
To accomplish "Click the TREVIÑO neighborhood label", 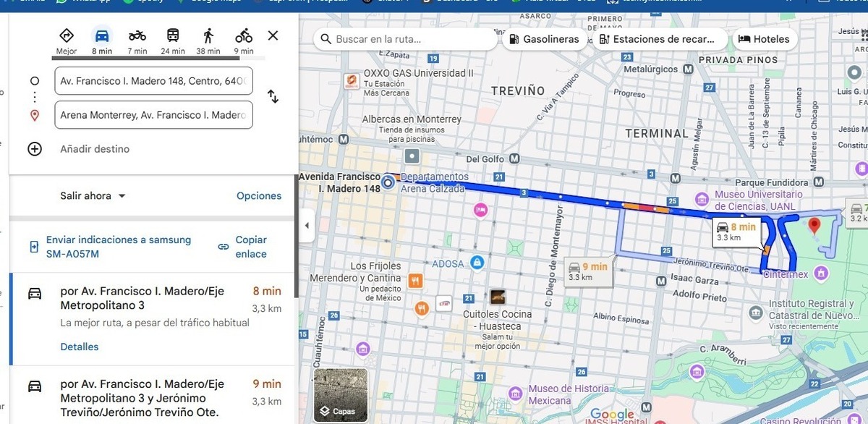I will tap(517, 90).
